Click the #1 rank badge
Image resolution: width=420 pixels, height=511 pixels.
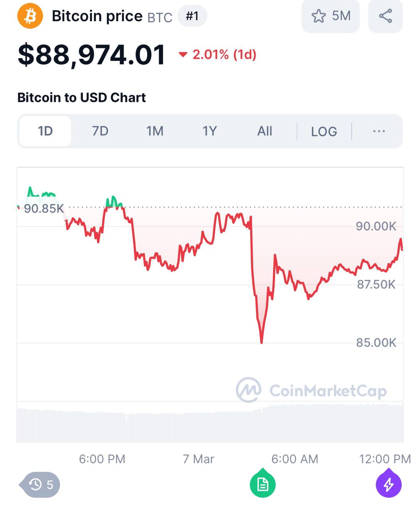[x=192, y=16]
